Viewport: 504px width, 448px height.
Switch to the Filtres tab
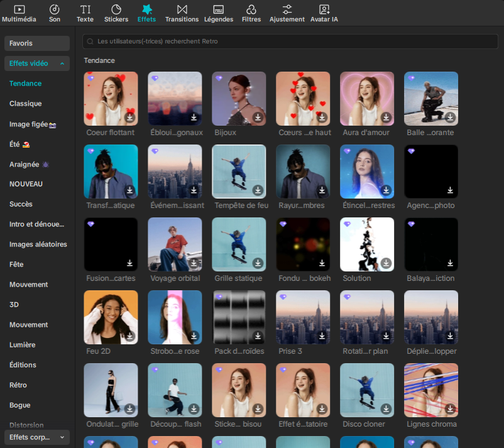click(251, 13)
